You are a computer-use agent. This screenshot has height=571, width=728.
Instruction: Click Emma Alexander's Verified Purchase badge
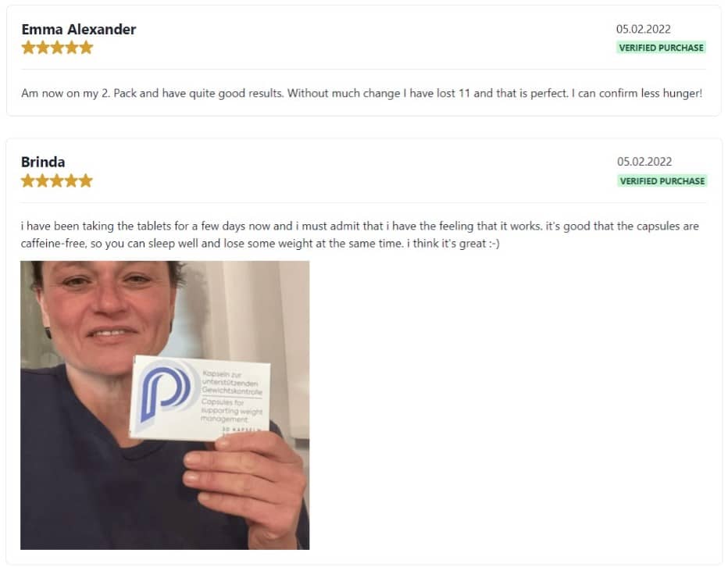(661, 48)
